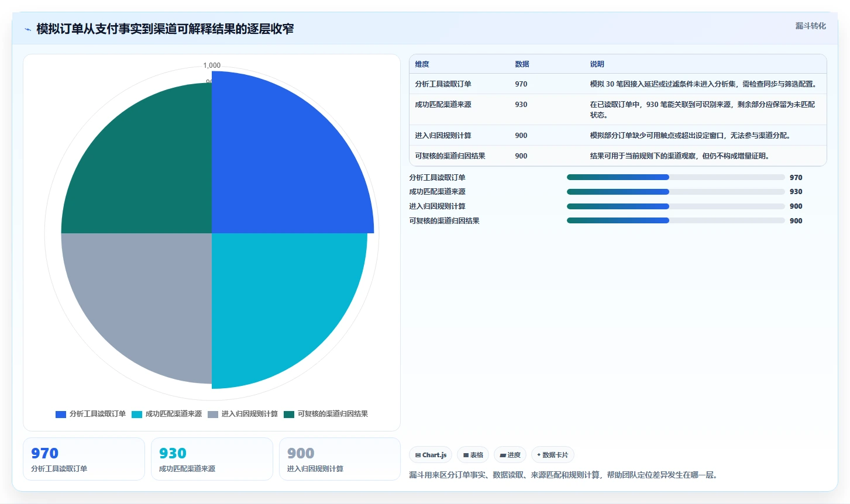Open the 970 分析工具读取订单 data card
850x504 pixels.
pos(84,459)
